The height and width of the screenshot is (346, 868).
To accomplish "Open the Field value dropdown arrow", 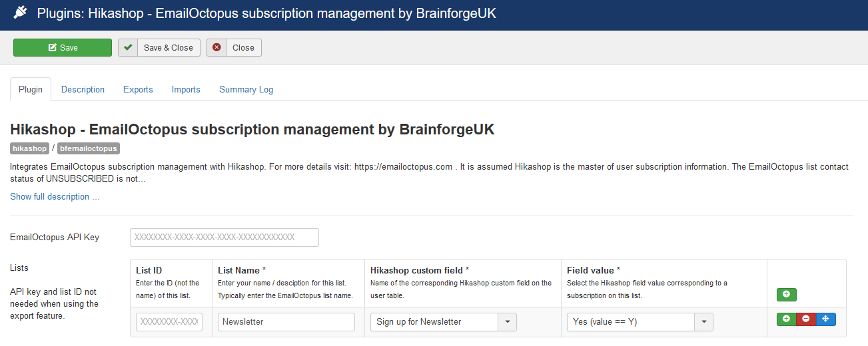I will tap(704, 321).
